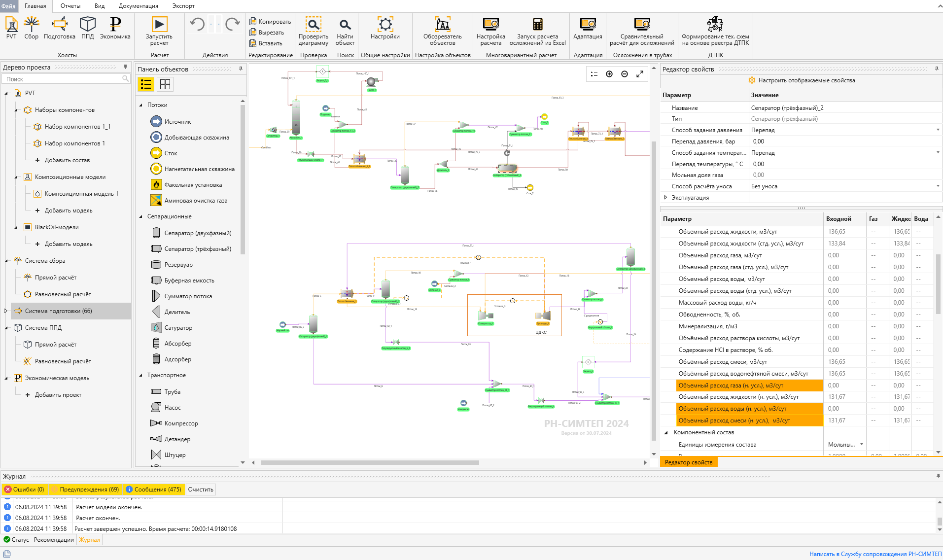Collapse the Сепарационные object group

tap(140, 216)
